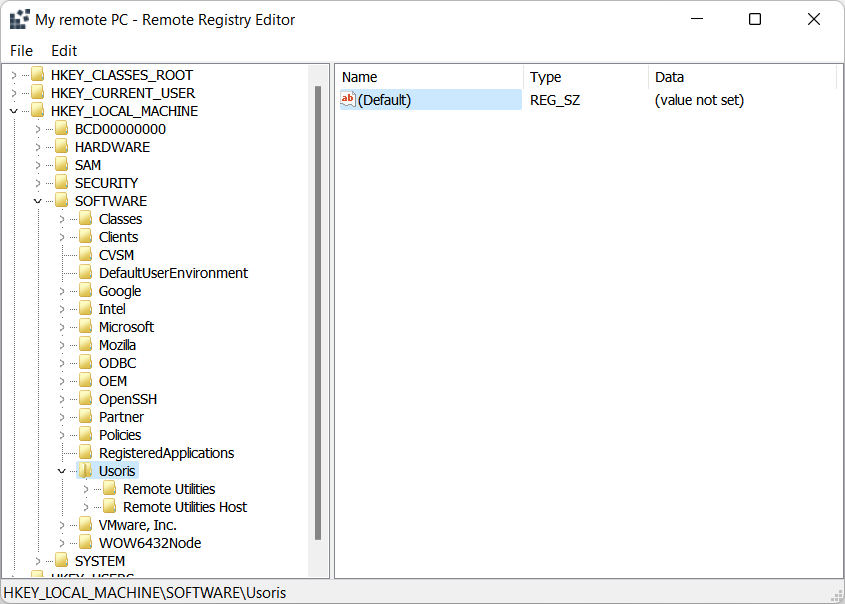Open the Edit menu
Viewport: 845px width, 604px height.
click(x=64, y=50)
